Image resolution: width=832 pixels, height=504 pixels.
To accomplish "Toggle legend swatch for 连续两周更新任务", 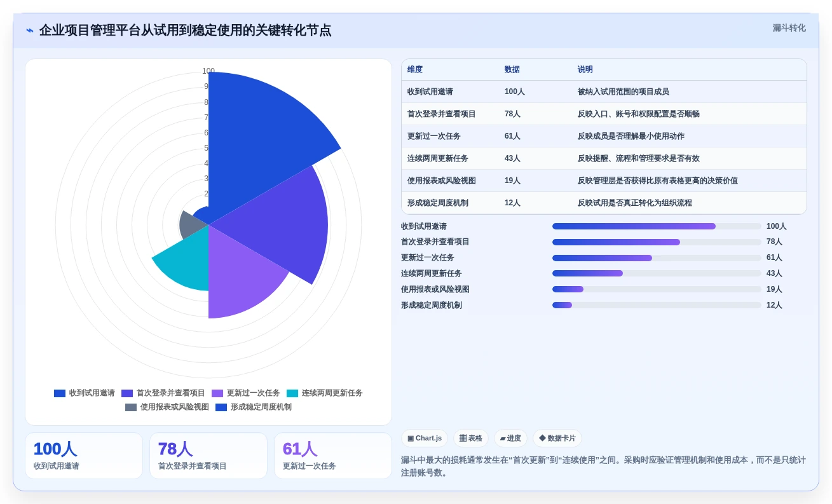I will pos(292,393).
